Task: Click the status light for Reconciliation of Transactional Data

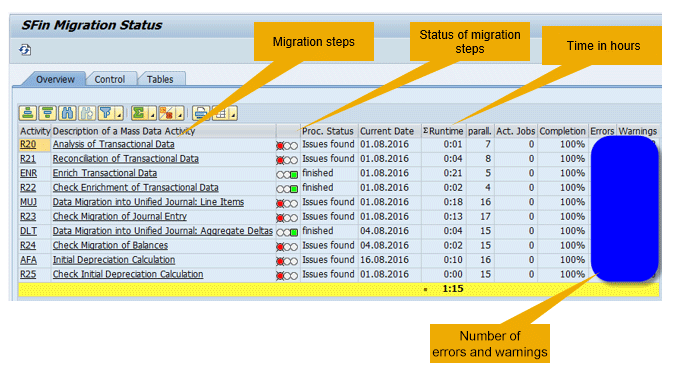Action: click(287, 160)
